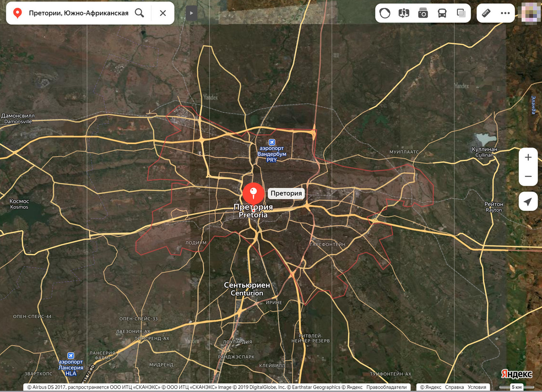Click the Кулинан Cullinan town label

(484, 152)
